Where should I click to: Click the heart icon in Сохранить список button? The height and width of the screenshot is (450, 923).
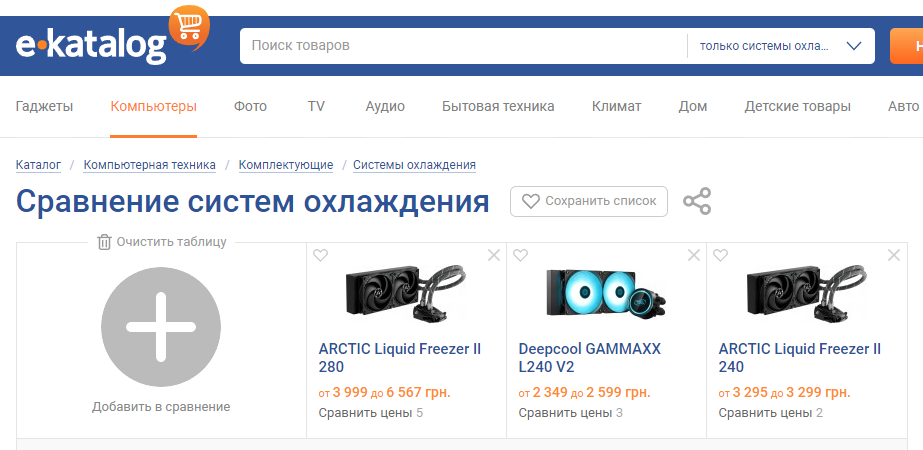(531, 201)
